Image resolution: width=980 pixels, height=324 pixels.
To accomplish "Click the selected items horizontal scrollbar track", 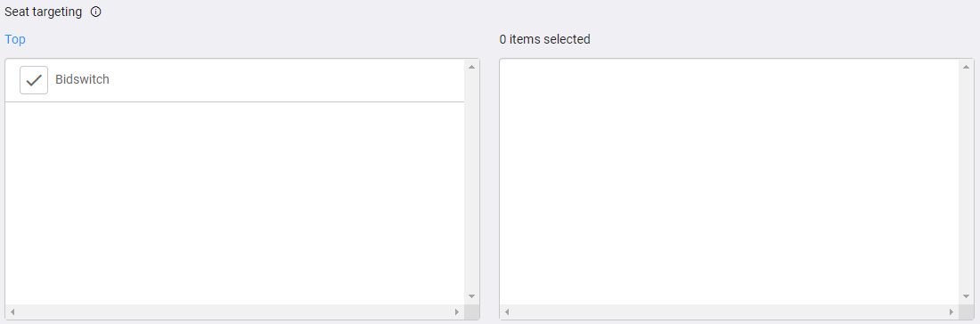I will (730, 312).
